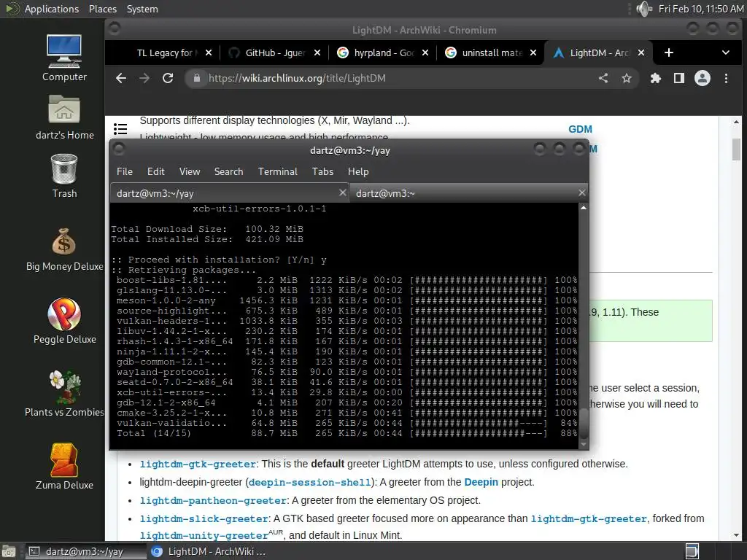Open dartz's Home folder icon

64,117
